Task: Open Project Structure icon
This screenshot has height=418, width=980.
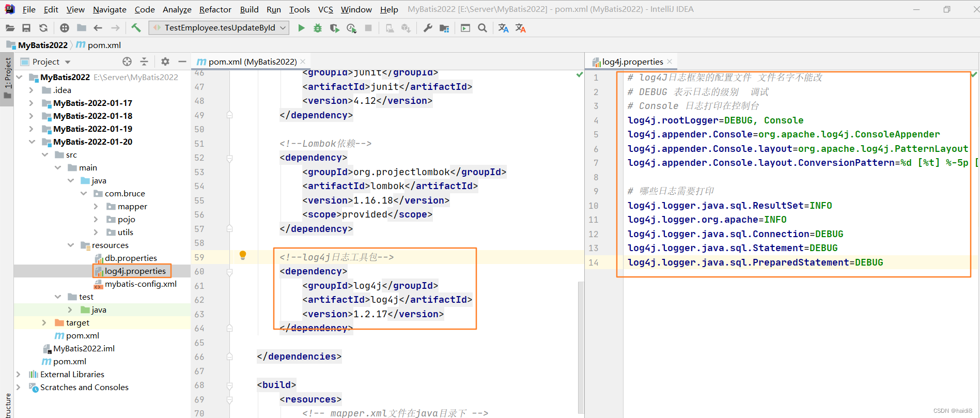Action: point(444,28)
